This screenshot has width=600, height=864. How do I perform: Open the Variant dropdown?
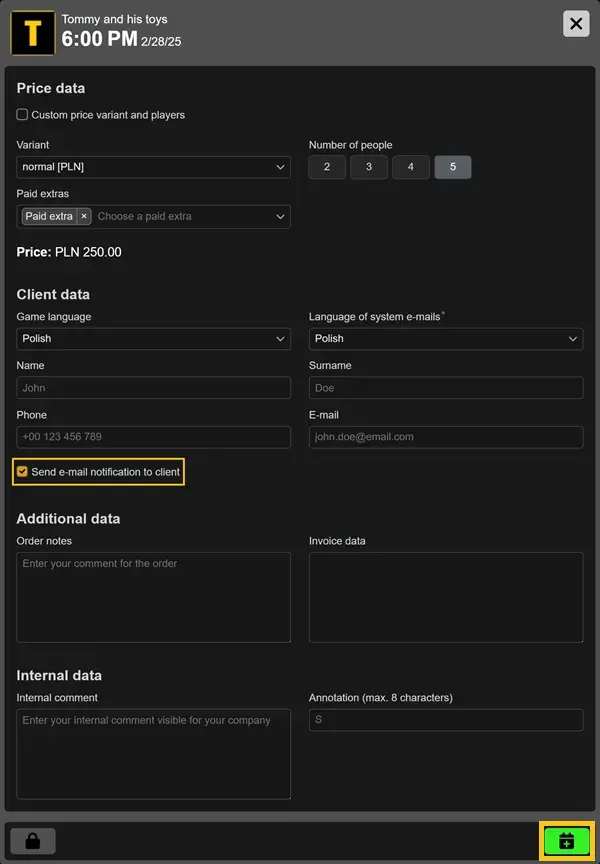(x=153, y=167)
